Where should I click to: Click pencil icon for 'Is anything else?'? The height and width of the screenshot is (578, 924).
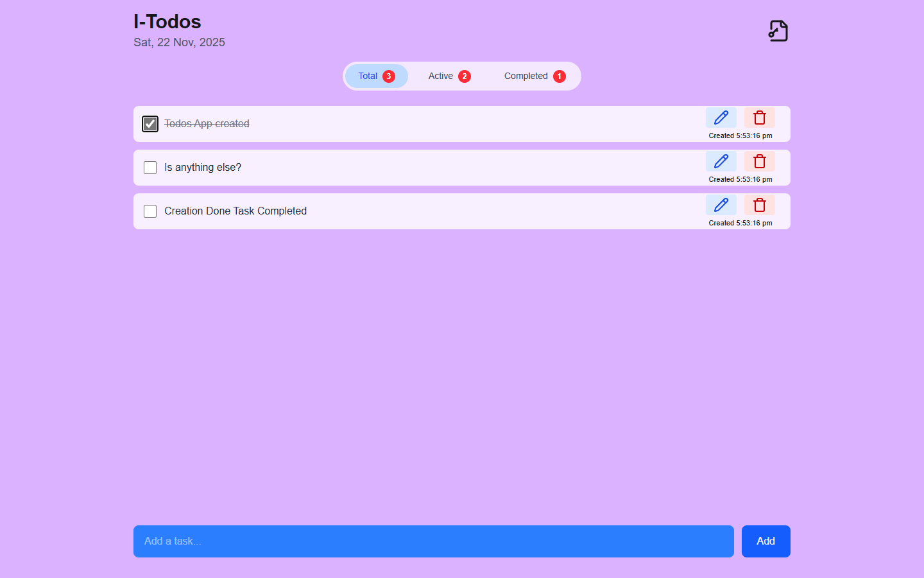[721, 161]
